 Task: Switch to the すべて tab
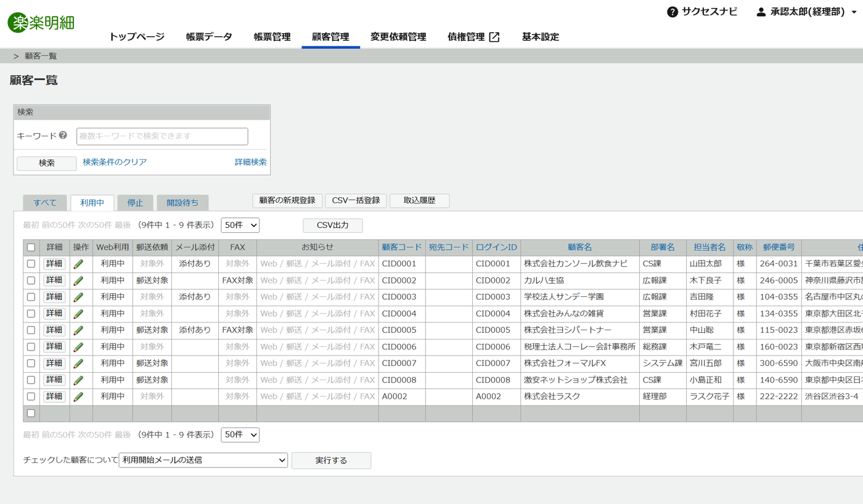45,203
